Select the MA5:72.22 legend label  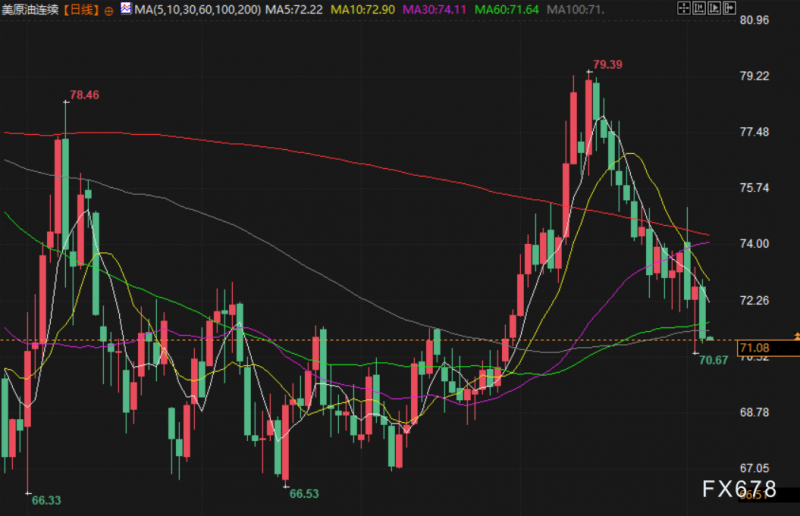294,10
